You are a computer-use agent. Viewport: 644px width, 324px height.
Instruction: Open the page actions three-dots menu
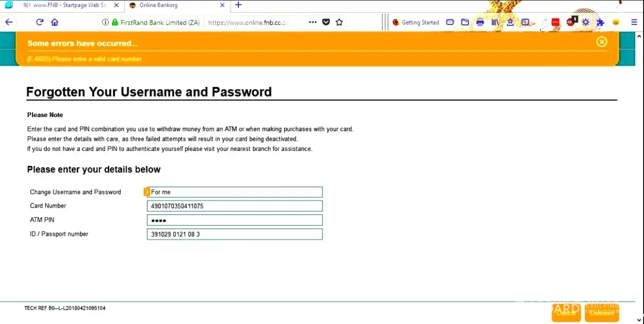[313, 22]
